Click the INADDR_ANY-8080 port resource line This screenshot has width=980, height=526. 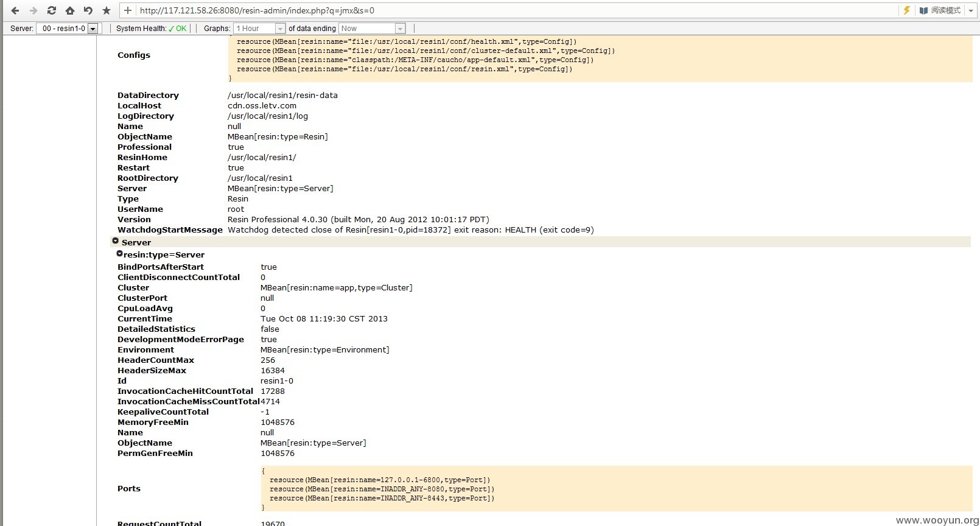coord(382,489)
